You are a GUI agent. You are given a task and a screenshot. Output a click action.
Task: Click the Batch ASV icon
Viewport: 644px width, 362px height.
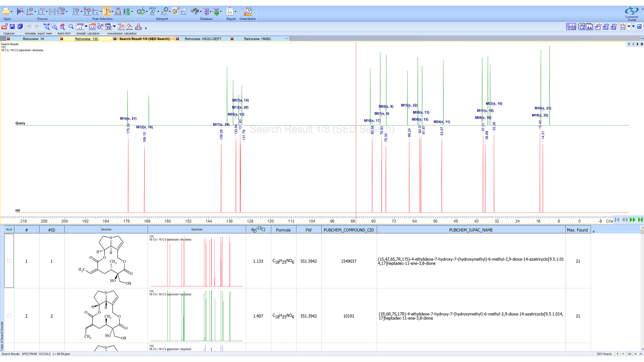[x=62, y=27]
